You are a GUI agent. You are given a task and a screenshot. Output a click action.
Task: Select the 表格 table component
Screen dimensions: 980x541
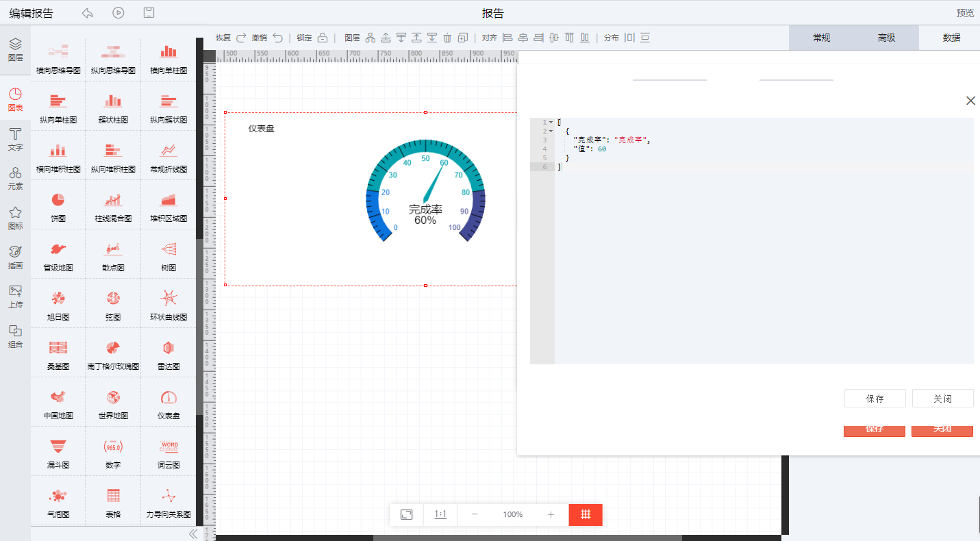113,501
